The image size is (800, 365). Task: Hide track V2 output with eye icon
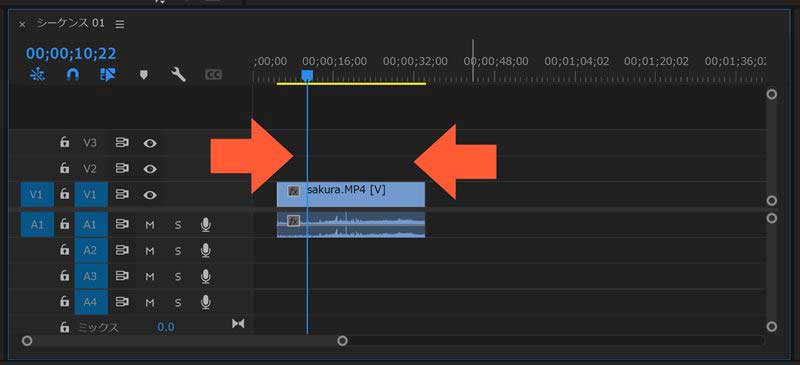[149, 169]
